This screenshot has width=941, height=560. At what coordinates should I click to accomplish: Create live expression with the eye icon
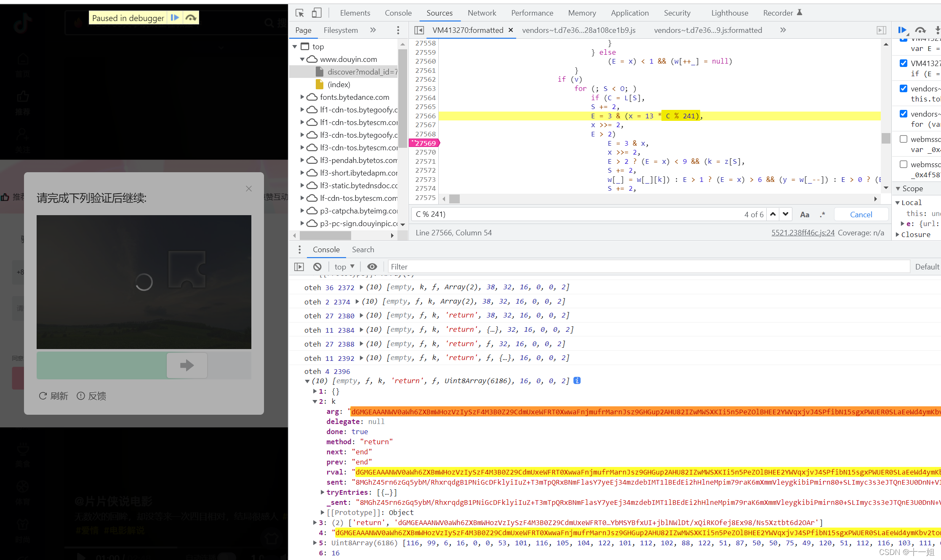[372, 267]
